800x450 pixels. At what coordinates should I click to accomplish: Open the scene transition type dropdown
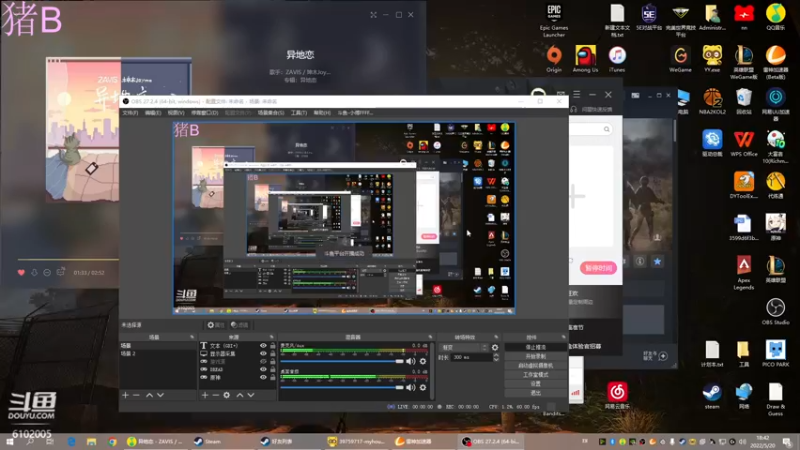tap(464, 347)
